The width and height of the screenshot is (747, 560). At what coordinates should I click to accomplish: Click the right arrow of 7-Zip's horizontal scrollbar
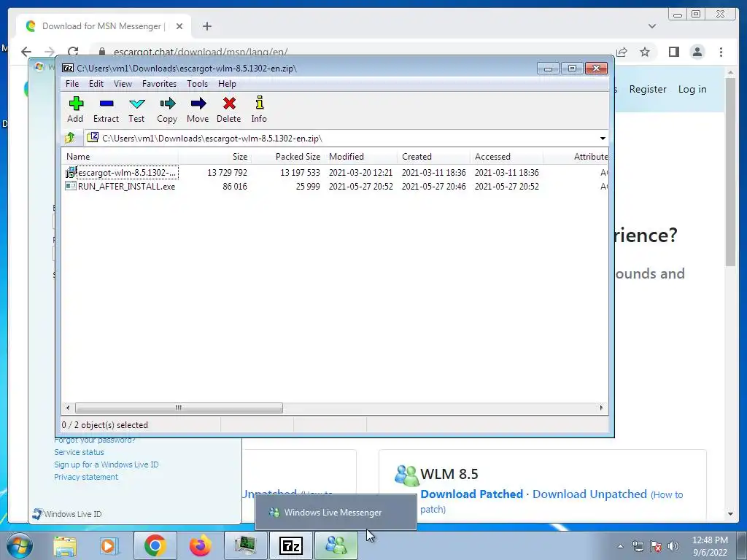[x=601, y=408]
